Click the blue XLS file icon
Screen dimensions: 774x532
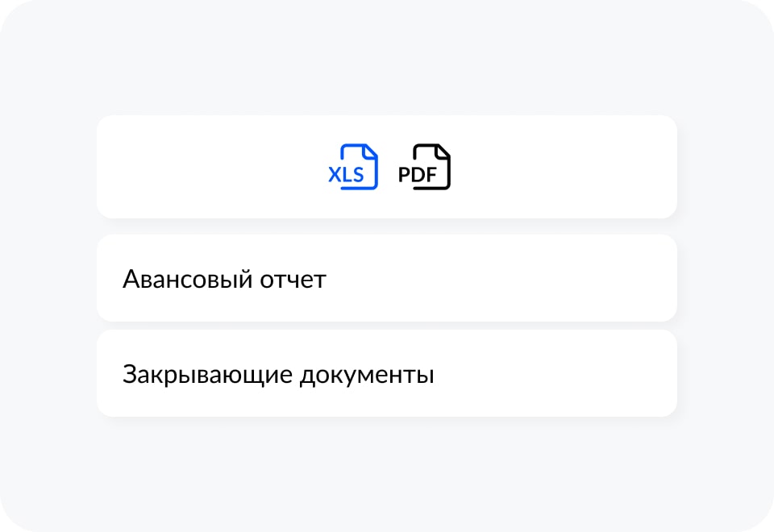354,167
